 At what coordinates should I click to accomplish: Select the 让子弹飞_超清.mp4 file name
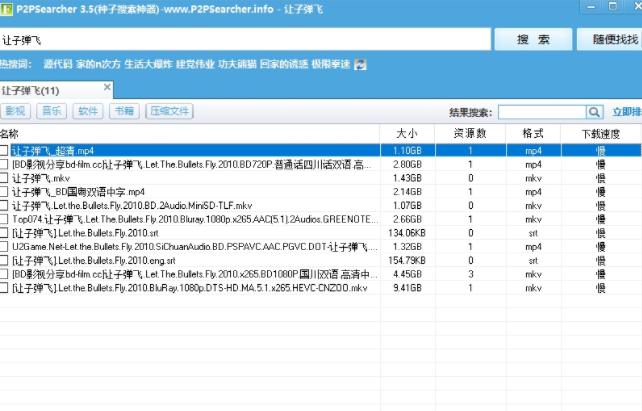(53, 151)
